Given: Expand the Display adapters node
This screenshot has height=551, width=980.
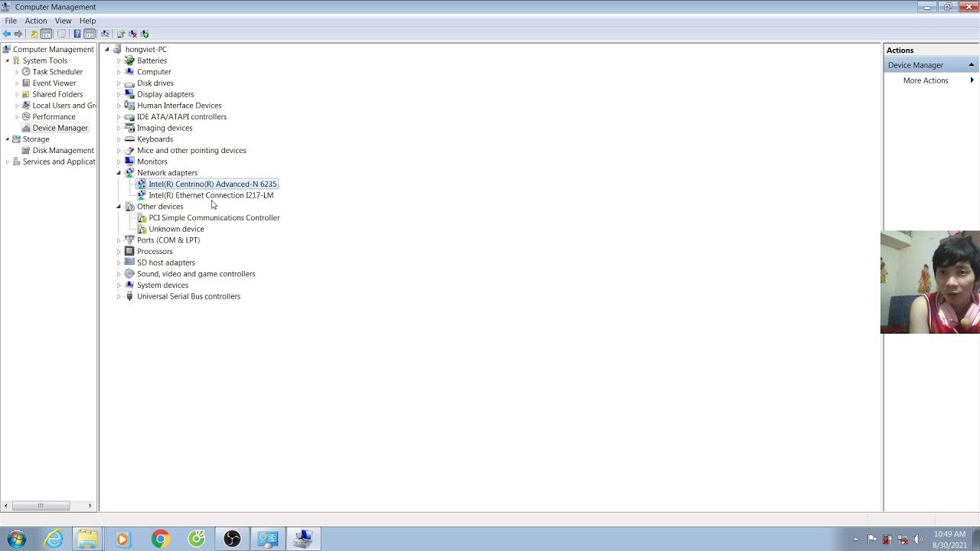Looking at the screenshot, I should (119, 94).
